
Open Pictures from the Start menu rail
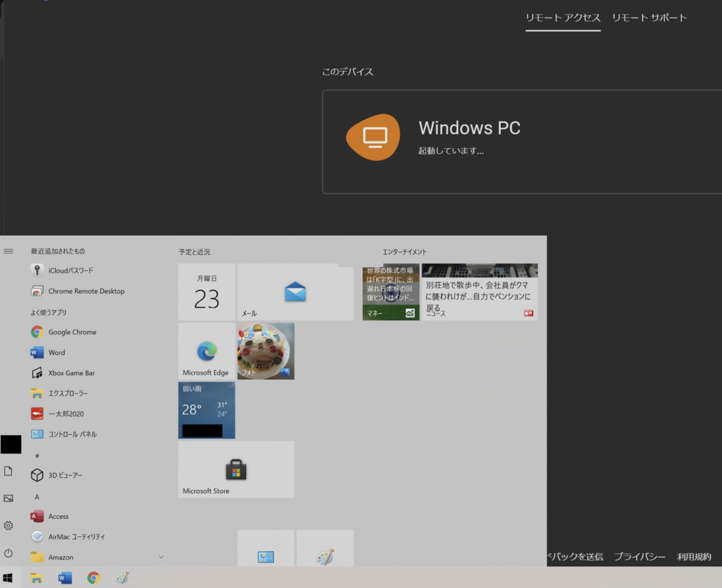coord(8,498)
